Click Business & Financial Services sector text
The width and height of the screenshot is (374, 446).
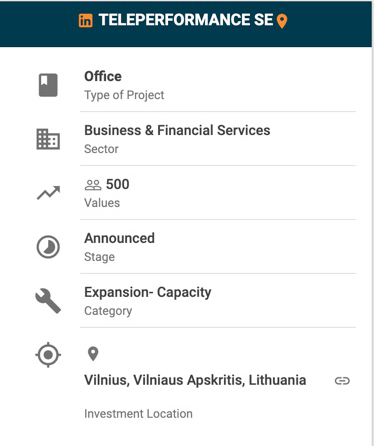(x=177, y=130)
